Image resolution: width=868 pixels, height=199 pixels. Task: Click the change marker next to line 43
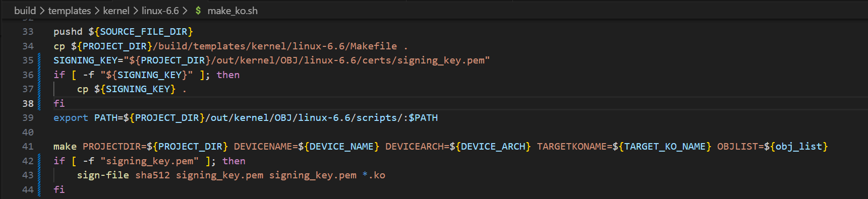click(x=39, y=175)
